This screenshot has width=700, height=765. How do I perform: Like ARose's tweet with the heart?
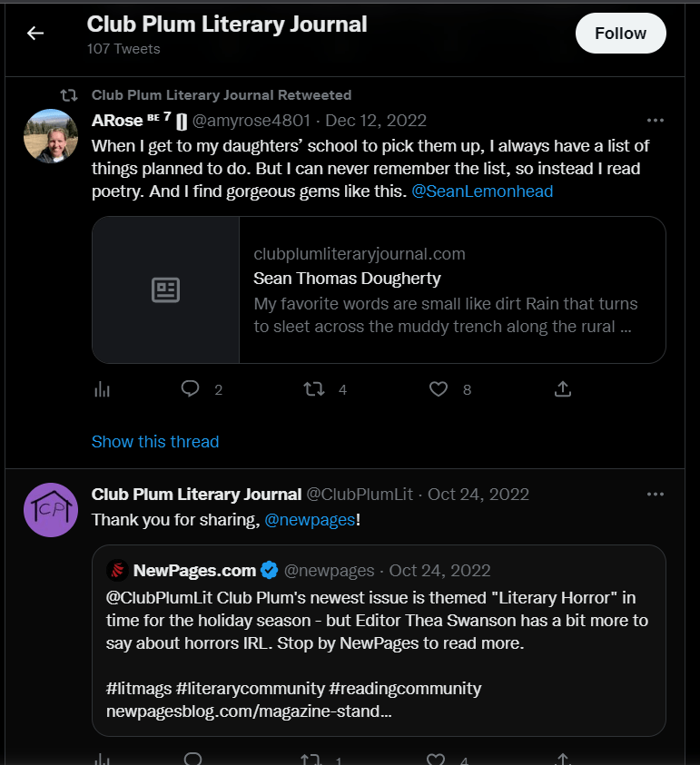(x=438, y=388)
